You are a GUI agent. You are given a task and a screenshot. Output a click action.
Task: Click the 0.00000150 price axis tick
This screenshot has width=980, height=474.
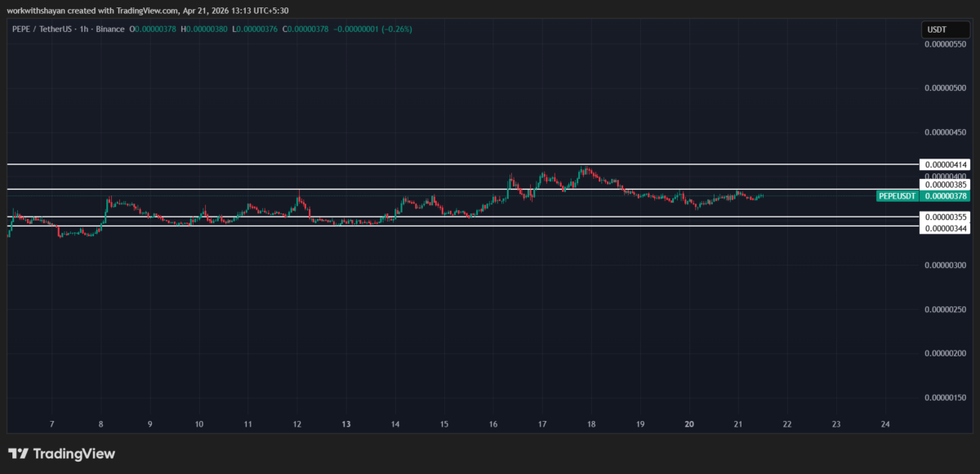(946, 398)
